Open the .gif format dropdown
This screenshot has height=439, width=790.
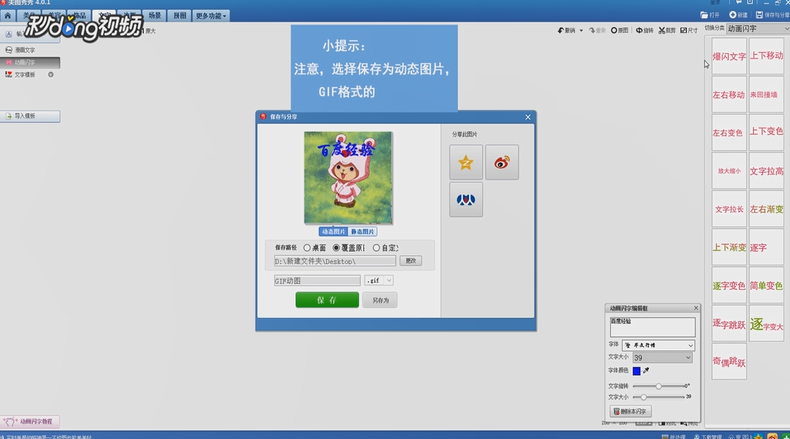(379, 281)
